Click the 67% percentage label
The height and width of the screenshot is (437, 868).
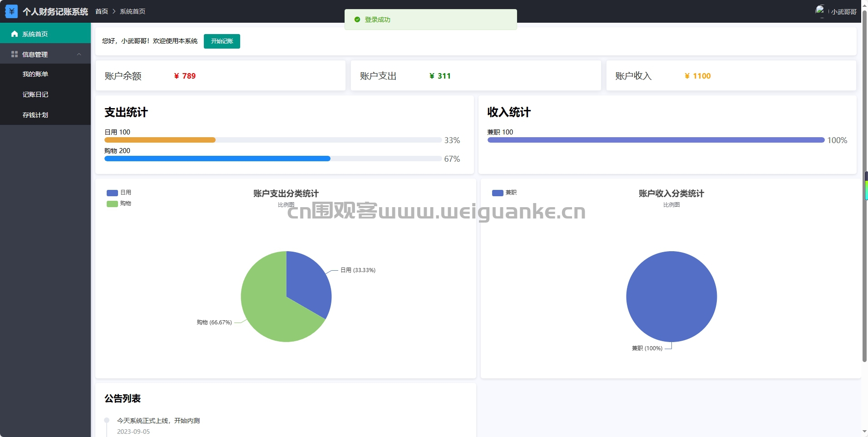452,159
